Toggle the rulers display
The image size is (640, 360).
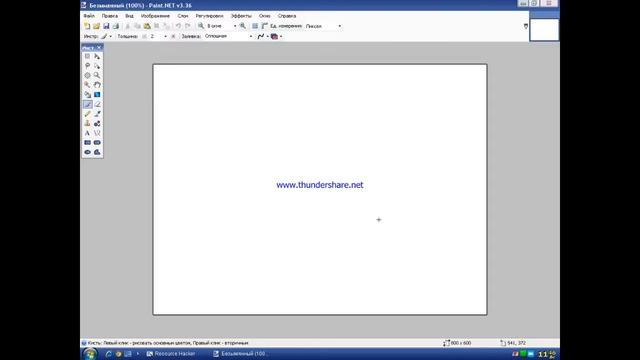[264, 26]
